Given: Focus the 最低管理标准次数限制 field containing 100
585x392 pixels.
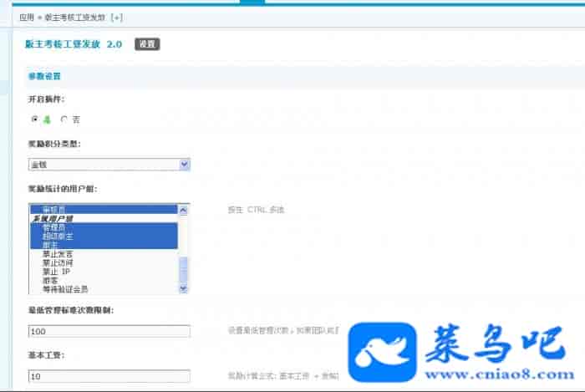Looking at the screenshot, I should (109, 332).
